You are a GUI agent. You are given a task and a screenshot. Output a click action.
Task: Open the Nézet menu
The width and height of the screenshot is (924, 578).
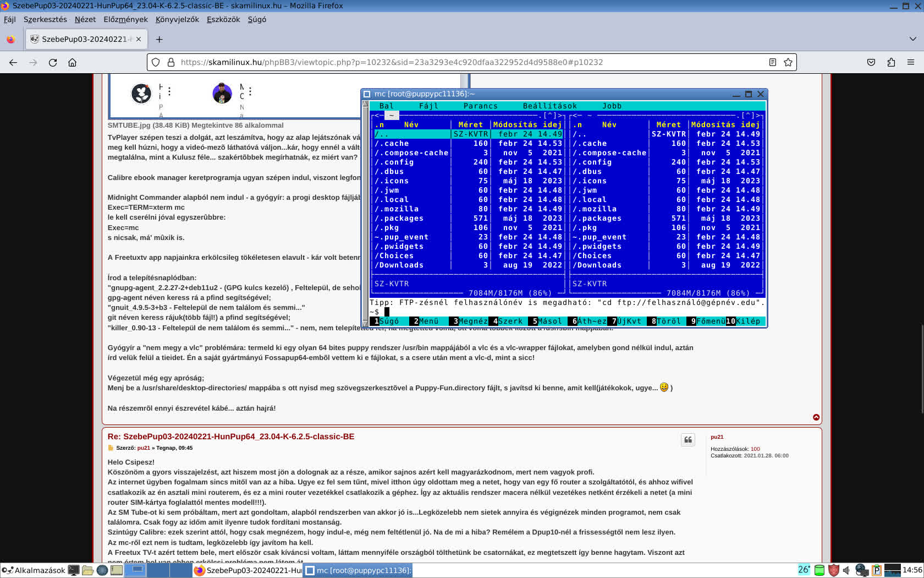pyautogui.click(x=85, y=19)
